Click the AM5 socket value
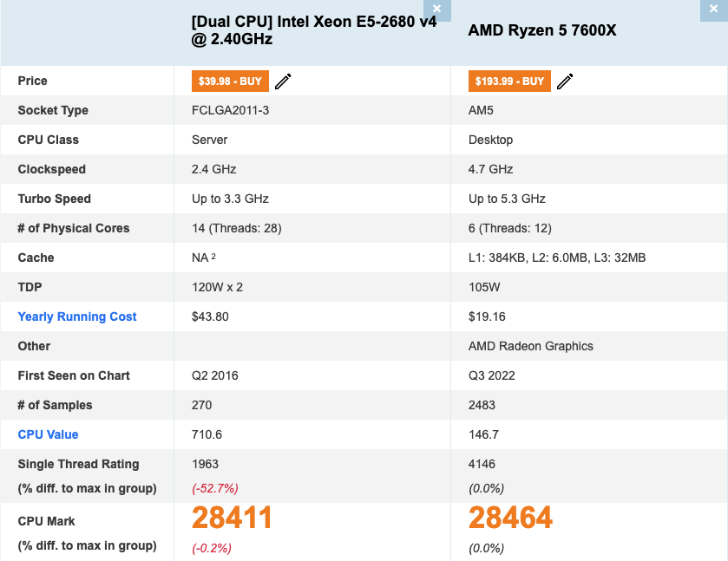The height and width of the screenshot is (561, 728). tap(481, 110)
